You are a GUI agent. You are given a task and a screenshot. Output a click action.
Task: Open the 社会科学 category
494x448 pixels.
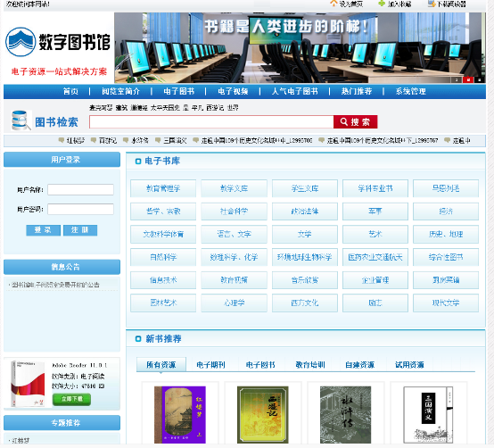click(235, 212)
